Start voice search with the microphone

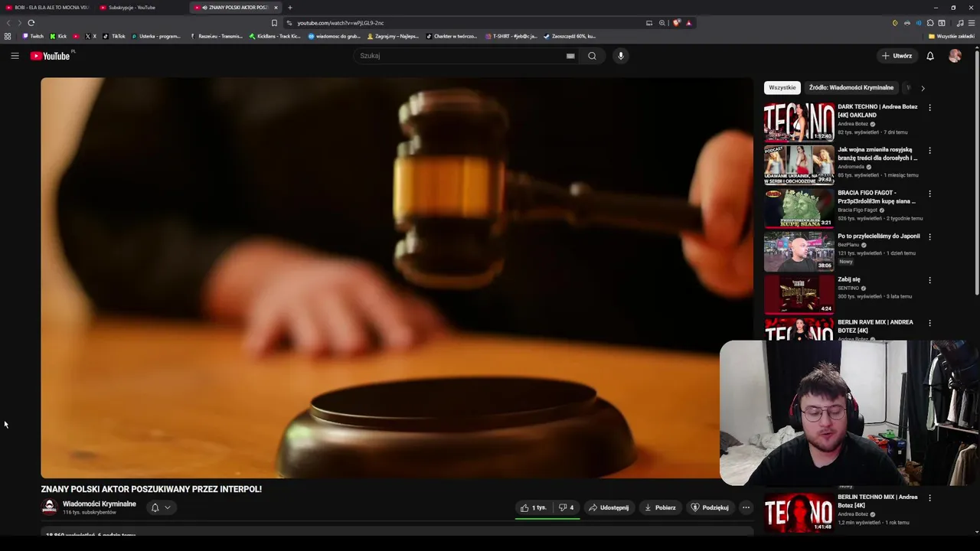(621, 56)
